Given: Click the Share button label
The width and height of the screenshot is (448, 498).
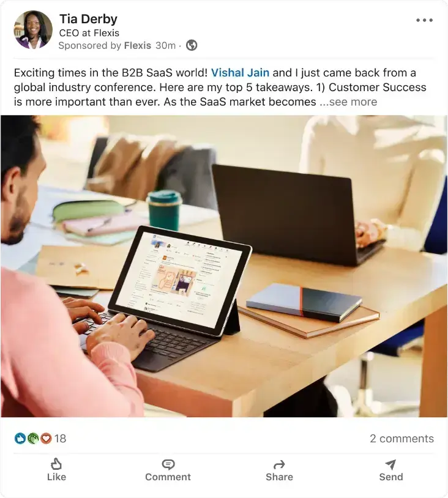Looking at the screenshot, I should click(279, 477).
